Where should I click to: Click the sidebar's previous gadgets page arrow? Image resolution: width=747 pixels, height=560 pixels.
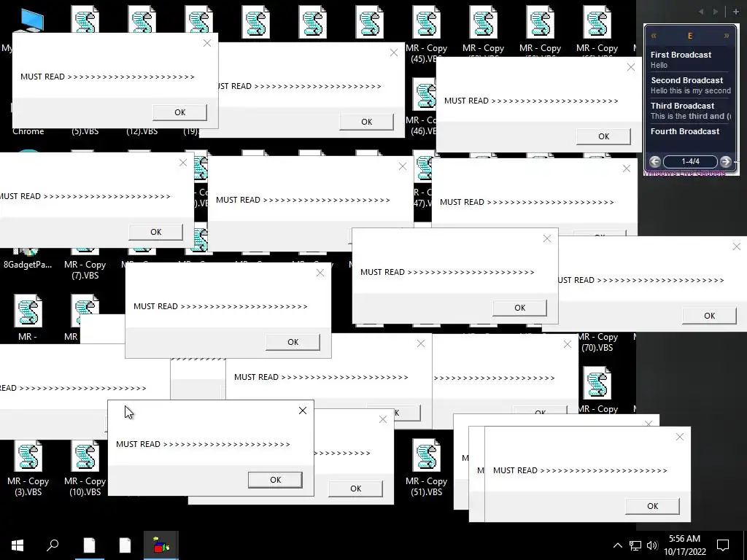[x=701, y=12]
